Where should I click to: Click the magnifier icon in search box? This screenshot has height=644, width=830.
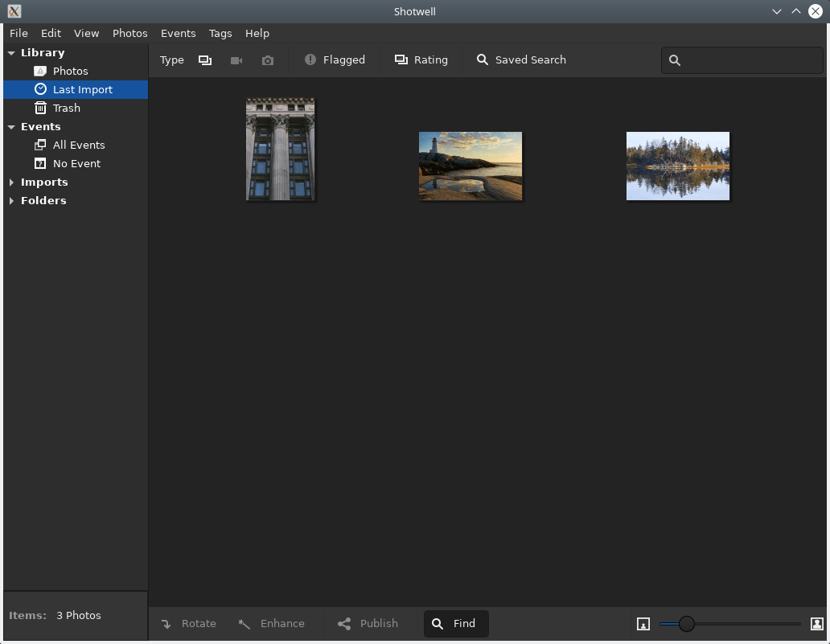coord(674,60)
